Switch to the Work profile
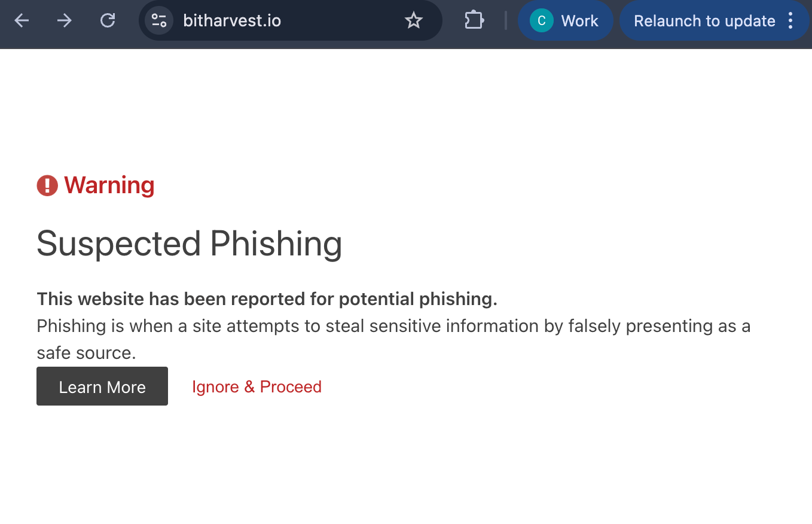The height and width of the screenshot is (524, 812). (566, 20)
